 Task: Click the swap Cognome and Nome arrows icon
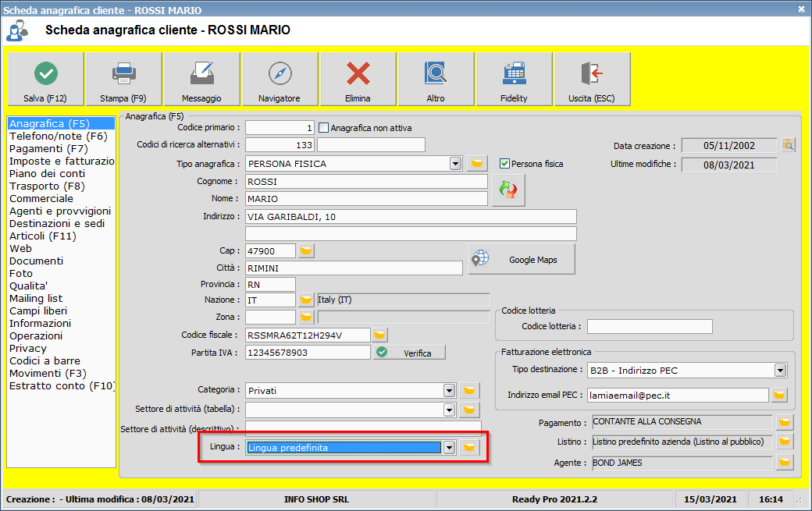(x=508, y=190)
